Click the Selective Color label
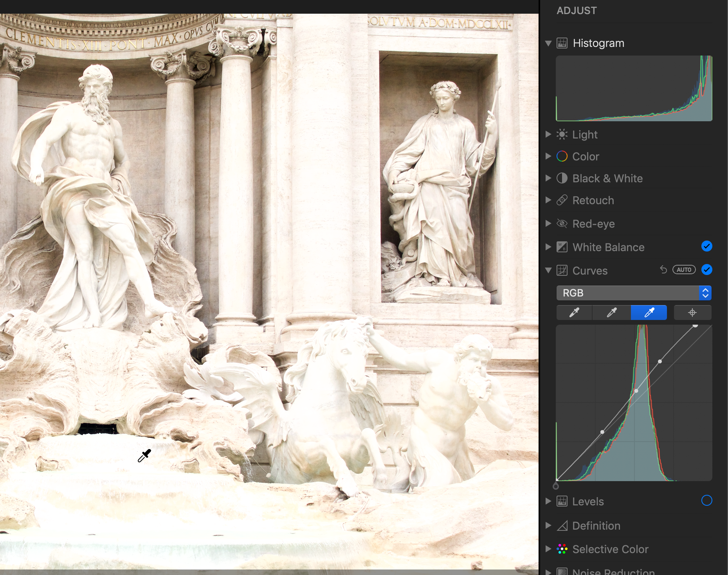728x575 pixels. (x=610, y=549)
